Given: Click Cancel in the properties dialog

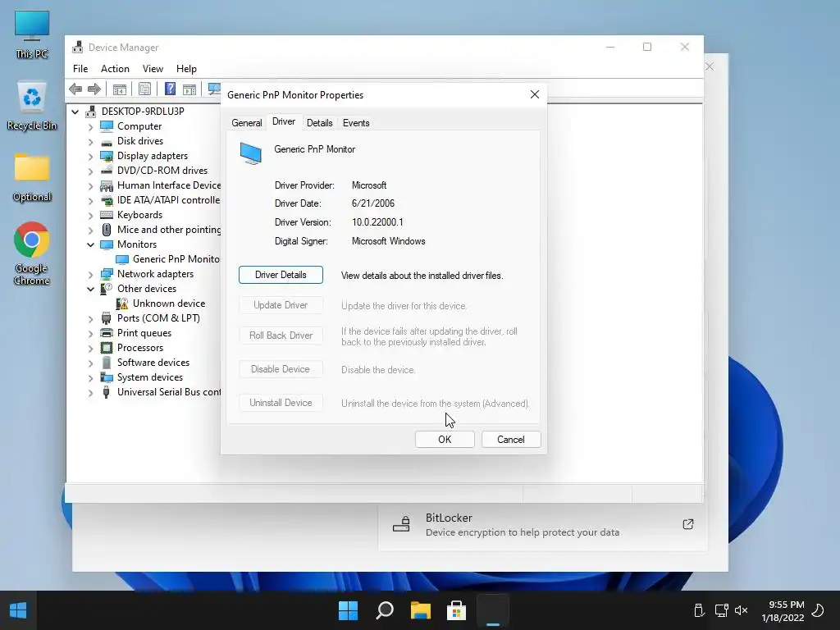Looking at the screenshot, I should pyautogui.click(x=511, y=440).
